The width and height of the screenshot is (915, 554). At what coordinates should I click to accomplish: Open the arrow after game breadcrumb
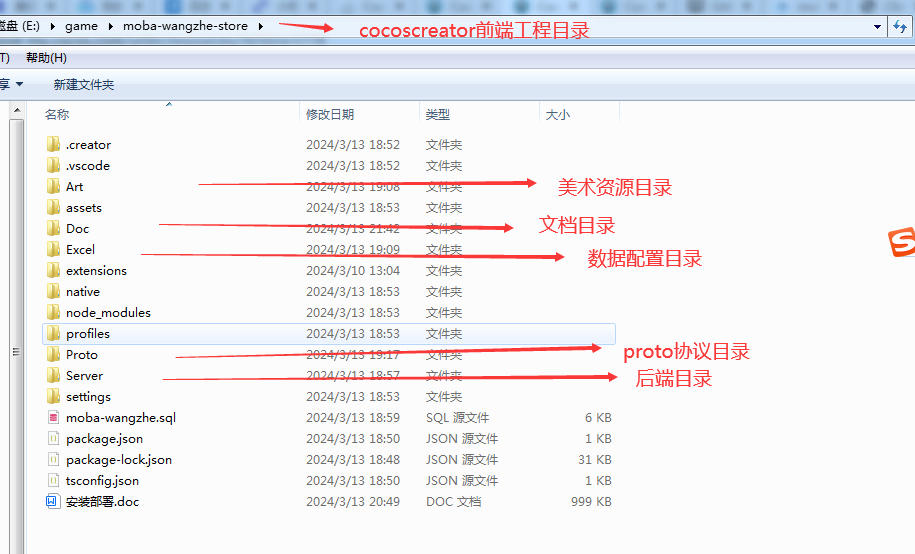tap(110, 26)
